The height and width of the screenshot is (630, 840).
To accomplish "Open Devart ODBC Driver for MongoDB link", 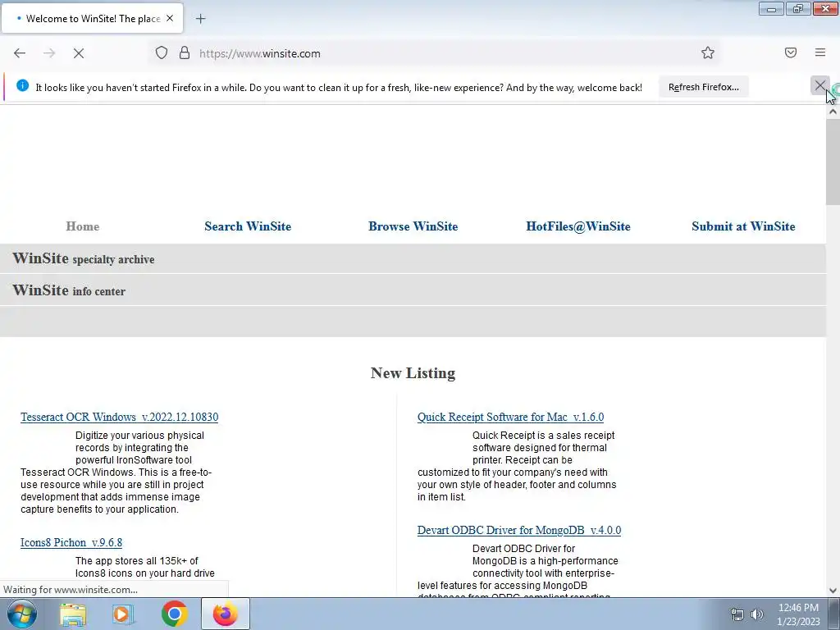I will tap(519, 530).
